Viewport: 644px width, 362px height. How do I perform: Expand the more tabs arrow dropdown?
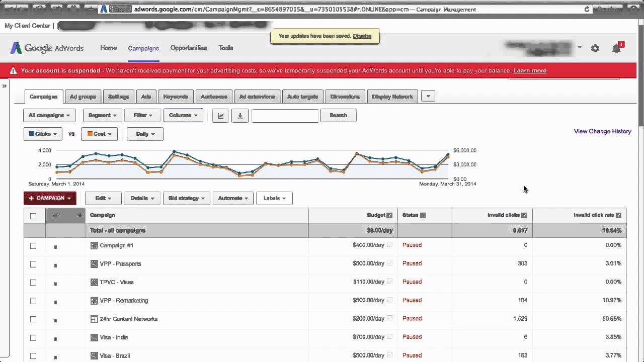[428, 96]
